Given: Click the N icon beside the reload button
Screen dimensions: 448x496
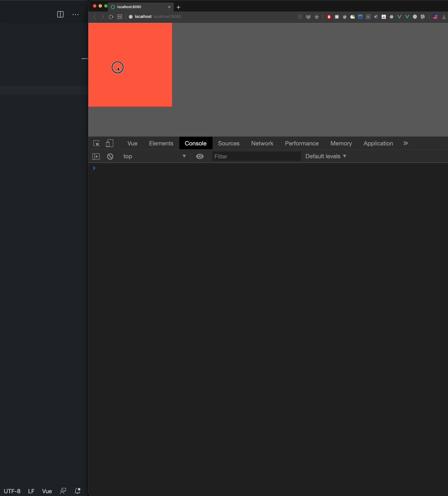Looking at the screenshot, I should coord(120,17).
